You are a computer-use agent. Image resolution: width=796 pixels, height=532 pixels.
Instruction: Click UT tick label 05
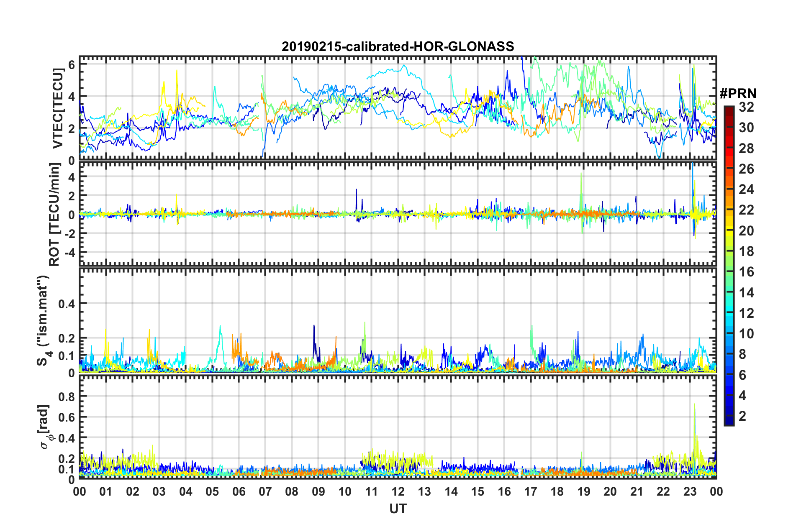(212, 491)
